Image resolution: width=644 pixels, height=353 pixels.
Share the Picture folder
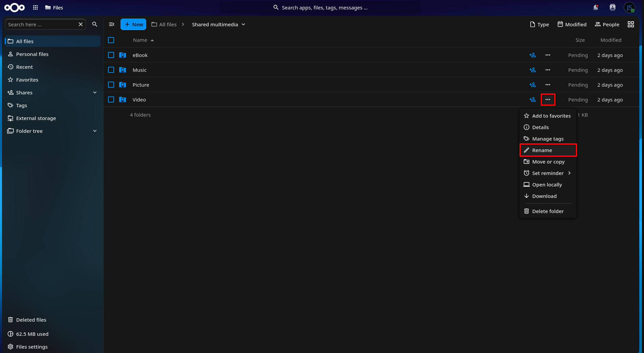533,85
